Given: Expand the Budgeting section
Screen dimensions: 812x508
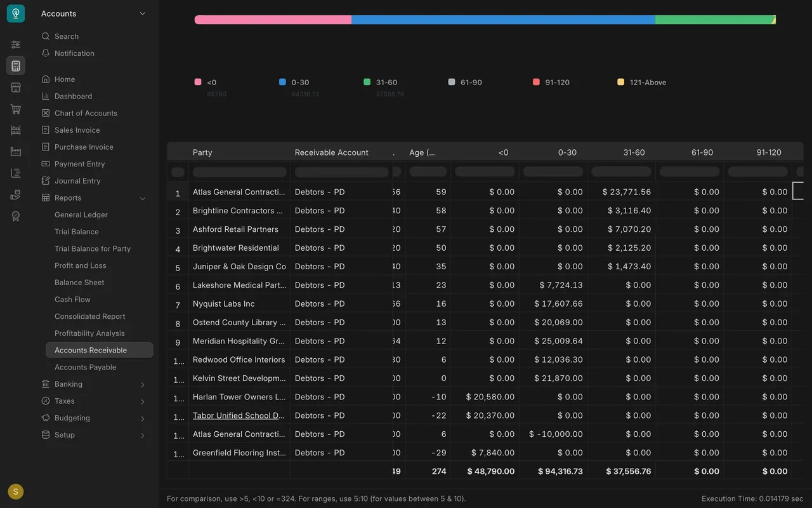Looking at the screenshot, I should [x=143, y=418].
